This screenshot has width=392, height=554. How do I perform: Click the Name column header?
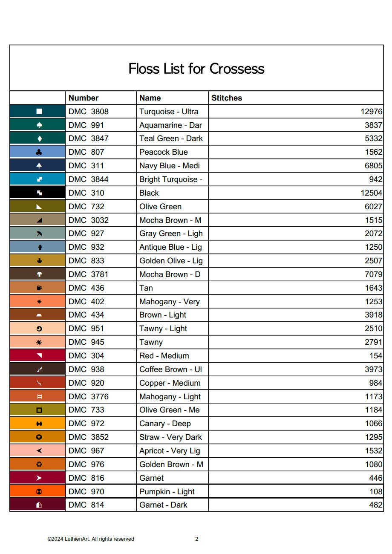tap(150, 98)
